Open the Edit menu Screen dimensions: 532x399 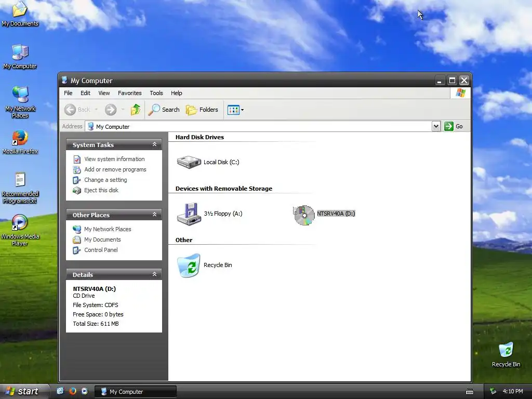[x=85, y=93]
